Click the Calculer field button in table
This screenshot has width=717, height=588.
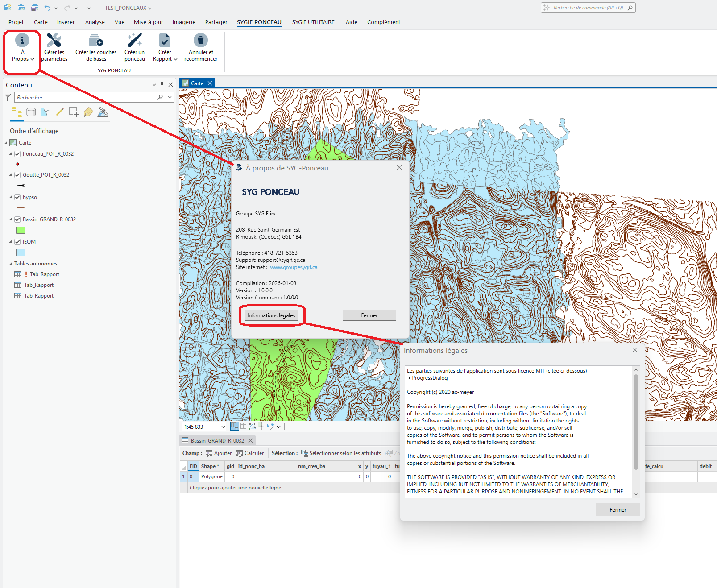click(250, 453)
